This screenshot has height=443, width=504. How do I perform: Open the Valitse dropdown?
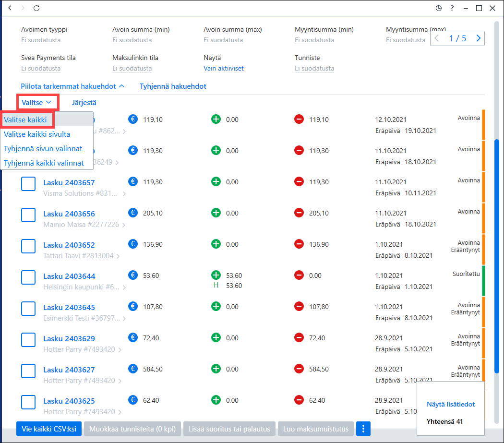[x=36, y=103]
